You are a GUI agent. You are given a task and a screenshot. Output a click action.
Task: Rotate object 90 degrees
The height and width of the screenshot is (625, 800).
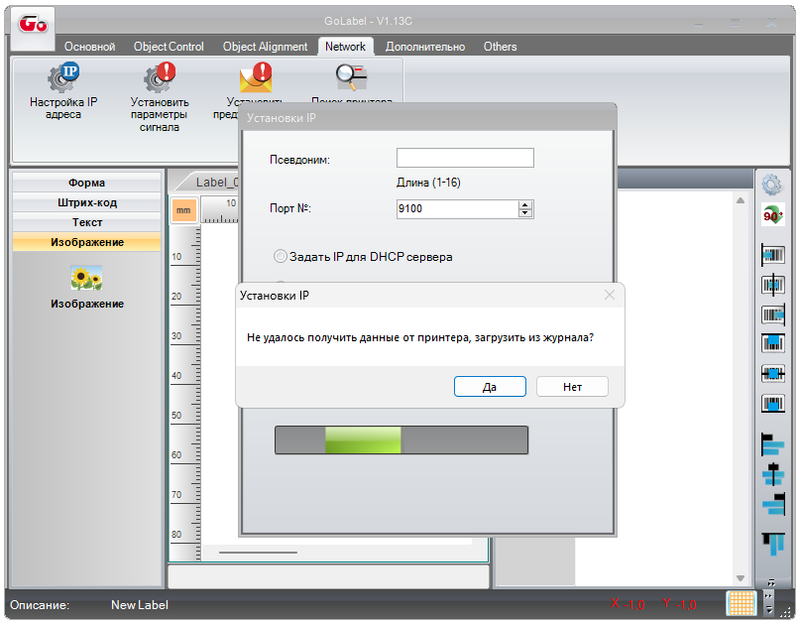click(x=772, y=215)
